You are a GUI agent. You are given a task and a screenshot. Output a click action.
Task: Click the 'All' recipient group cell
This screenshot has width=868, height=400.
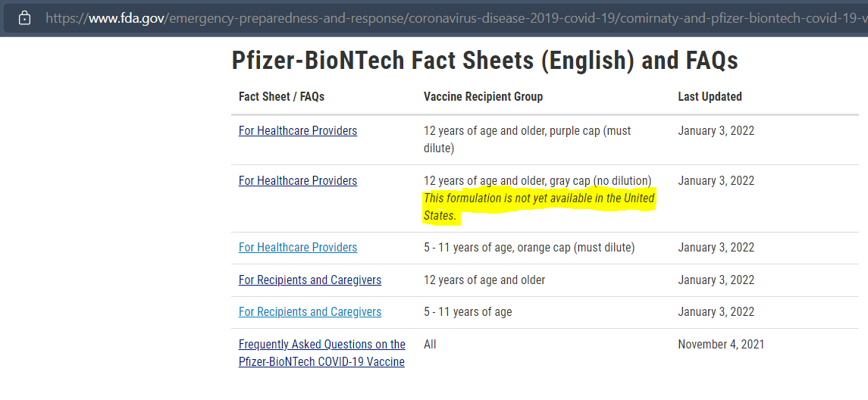click(430, 344)
